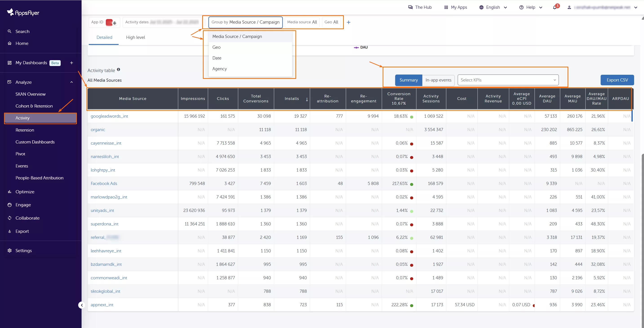The image size is (644, 328).
Task: Click the AppsFlyer logo
Action: pyautogui.click(x=23, y=12)
